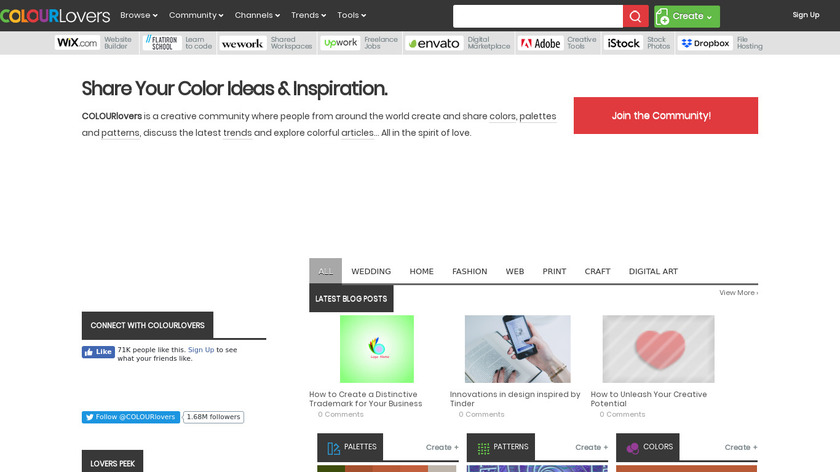Click the LOVERS PEEK heading
The image size is (840, 472).
tap(112, 462)
